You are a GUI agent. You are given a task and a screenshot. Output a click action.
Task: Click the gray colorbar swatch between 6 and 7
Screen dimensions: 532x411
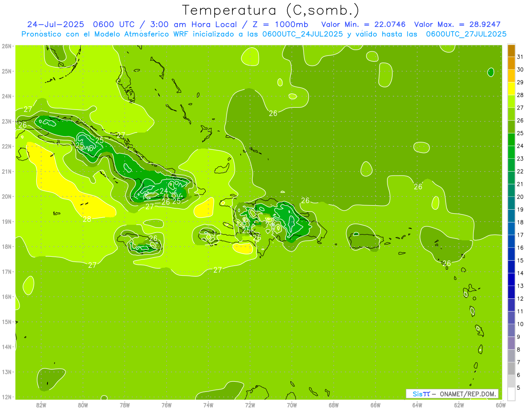(x=511, y=369)
